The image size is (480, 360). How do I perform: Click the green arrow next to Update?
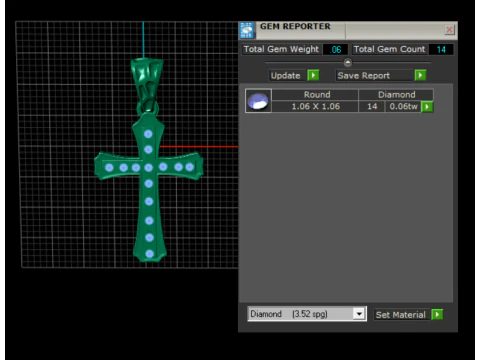tap(313, 75)
